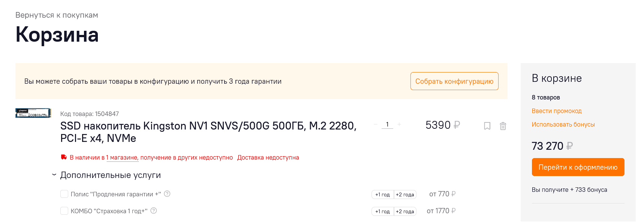Select +2 года for warranty extension
Image resolution: width=644 pixels, height=223 pixels.
click(405, 194)
